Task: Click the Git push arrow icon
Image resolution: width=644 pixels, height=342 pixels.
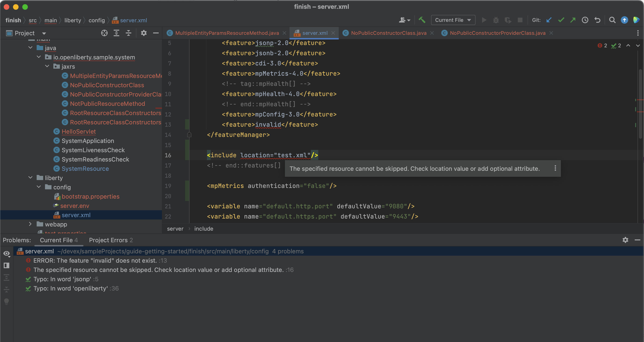Action: [x=573, y=20]
